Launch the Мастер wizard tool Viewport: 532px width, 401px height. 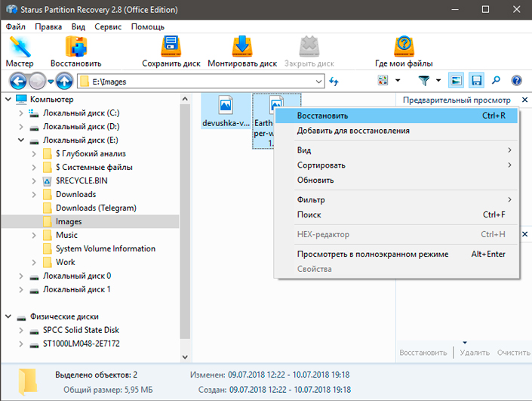coord(19,51)
